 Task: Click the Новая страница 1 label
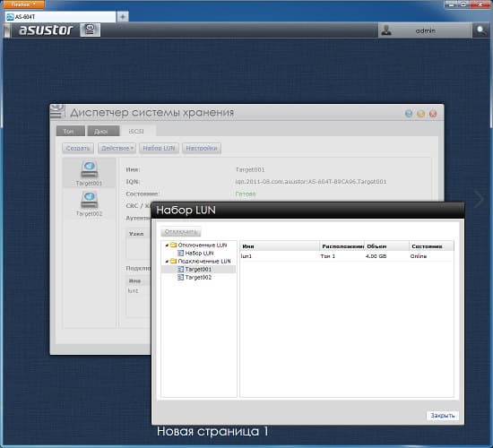click(212, 431)
